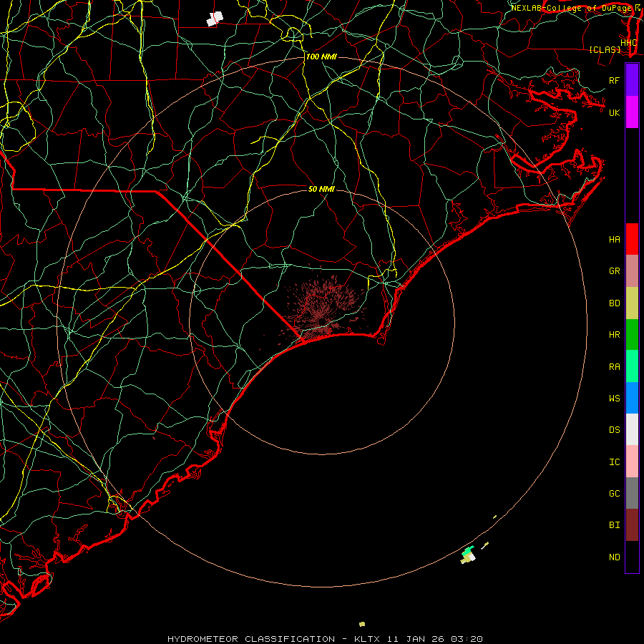644x644 pixels.
Task: Click the GR legend label
Action: (x=614, y=271)
